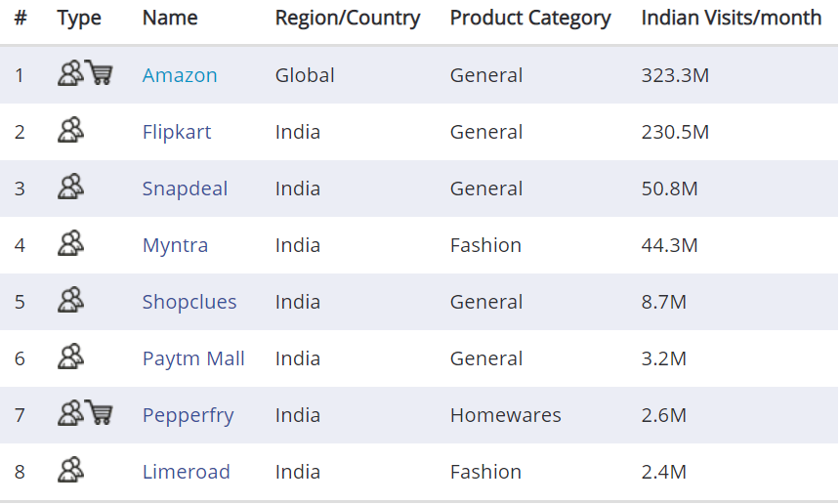Follow the Myntra link
The image size is (840, 504).
(x=175, y=245)
